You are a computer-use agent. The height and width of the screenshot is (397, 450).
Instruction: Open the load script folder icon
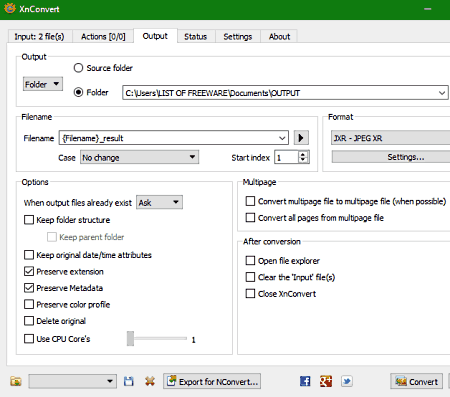(16, 381)
